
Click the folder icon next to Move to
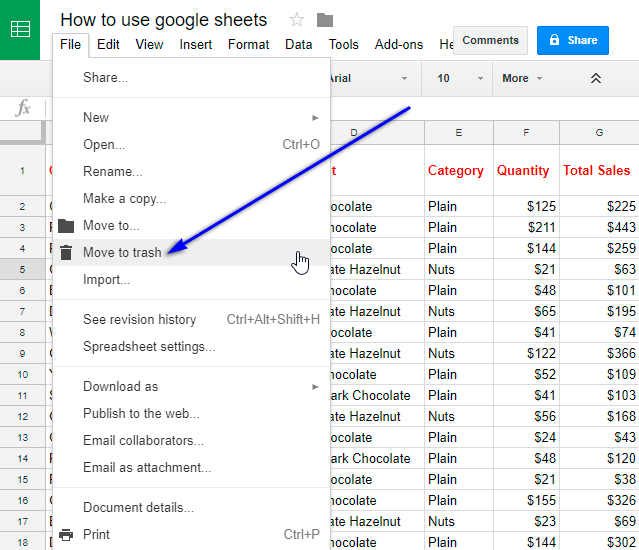point(66,226)
